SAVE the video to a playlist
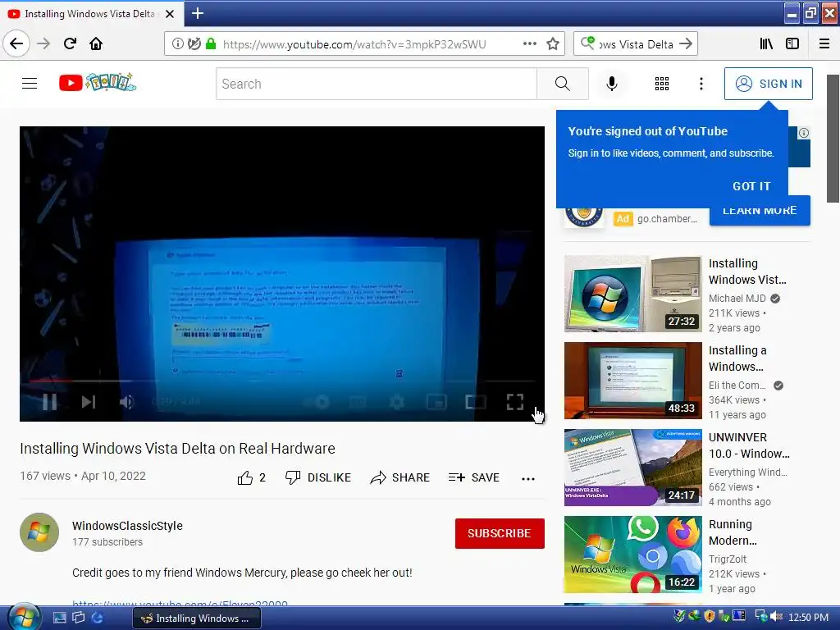The width and height of the screenshot is (840, 630). [x=474, y=477]
